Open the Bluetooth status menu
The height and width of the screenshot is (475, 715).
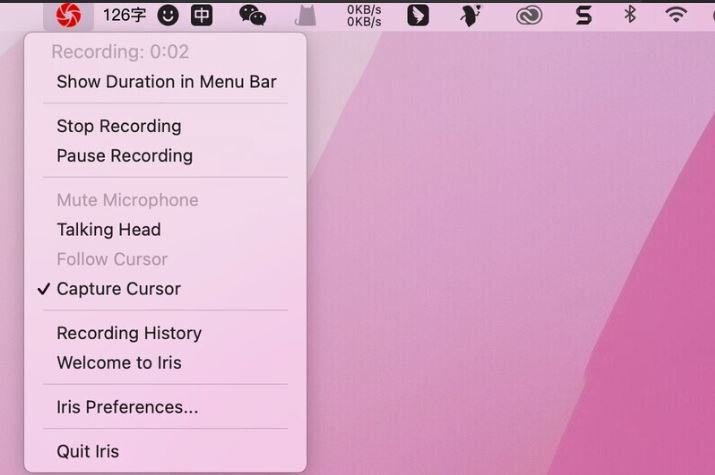coord(630,15)
